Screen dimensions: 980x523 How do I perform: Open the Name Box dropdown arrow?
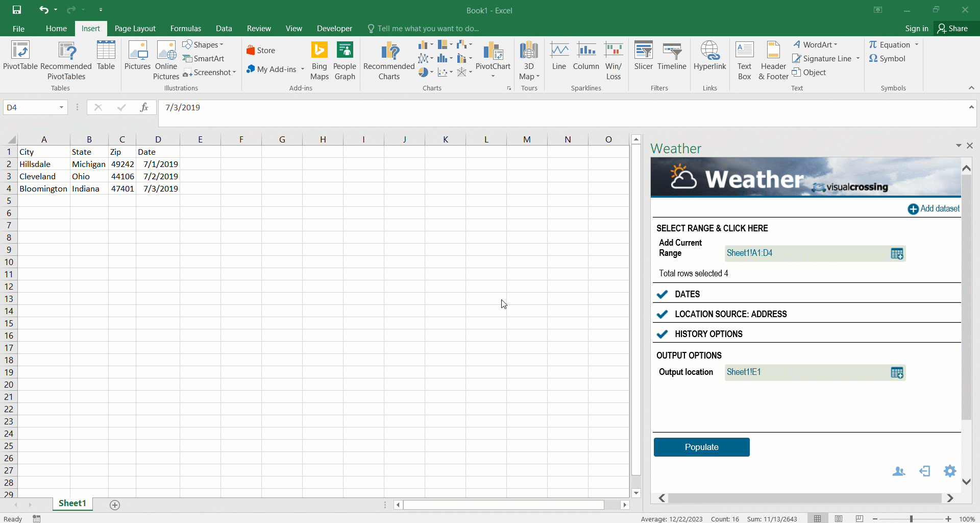pos(61,107)
